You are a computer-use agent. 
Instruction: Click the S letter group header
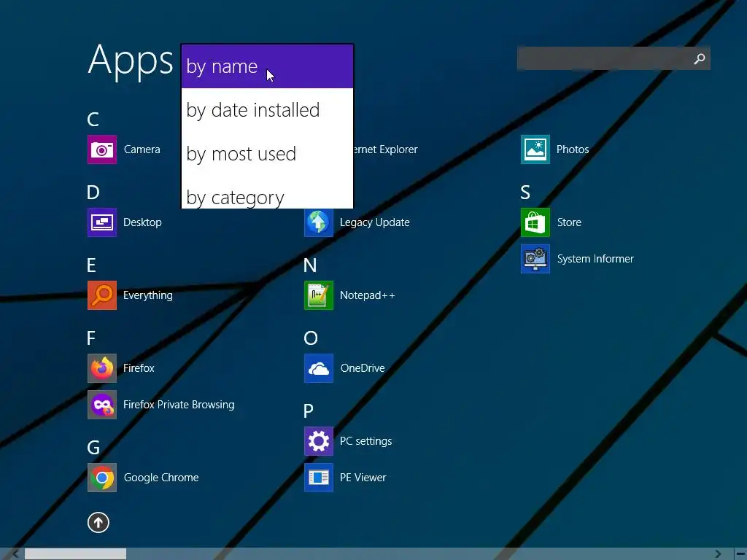525,192
